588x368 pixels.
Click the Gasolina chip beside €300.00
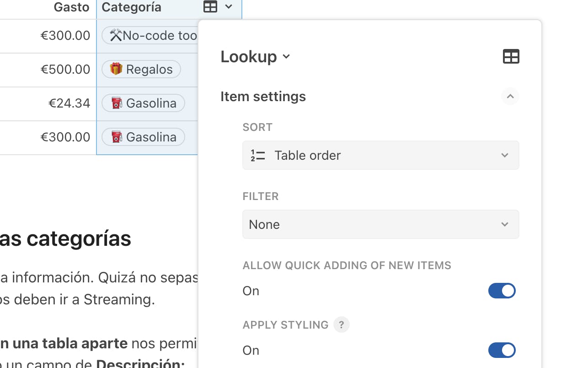coord(143,137)
